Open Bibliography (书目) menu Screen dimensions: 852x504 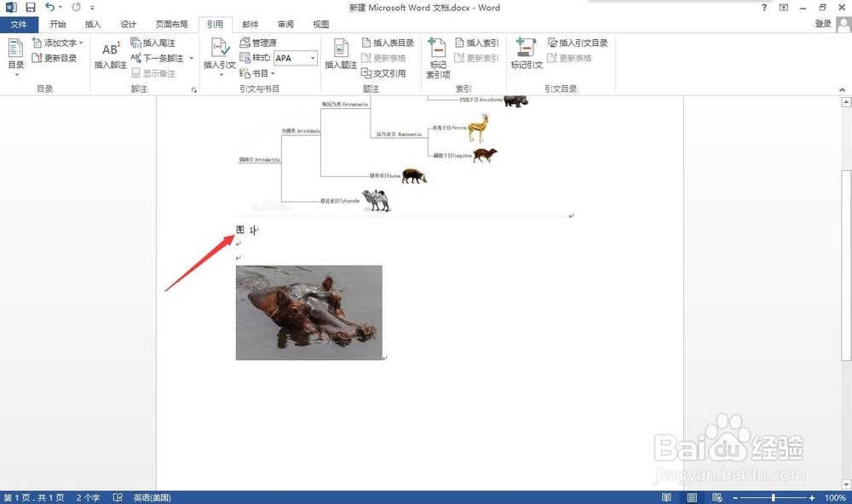coord(257,73)
